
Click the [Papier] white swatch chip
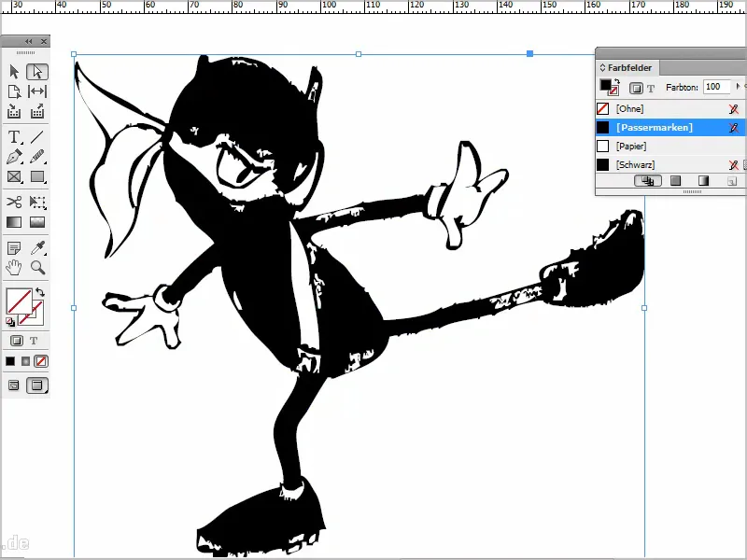[603, 146]
